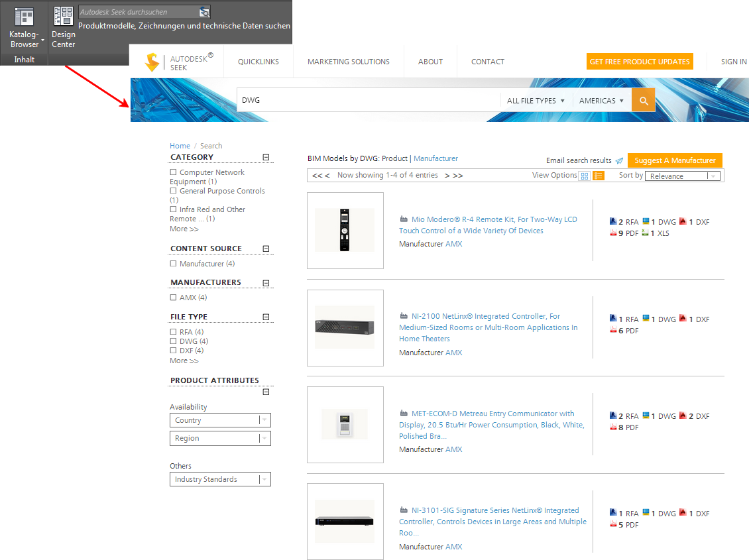Switch results to Manufacturer view link
The image size is (749, 560).
(x=435, y=158)
